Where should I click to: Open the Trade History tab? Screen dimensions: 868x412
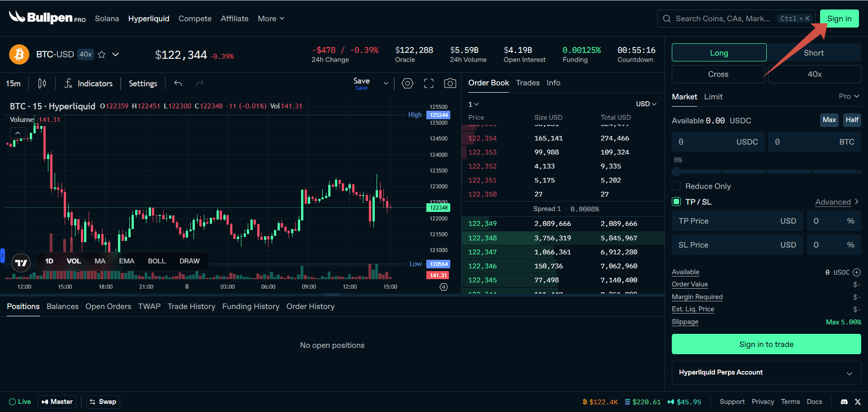click(x=191, y=307)
